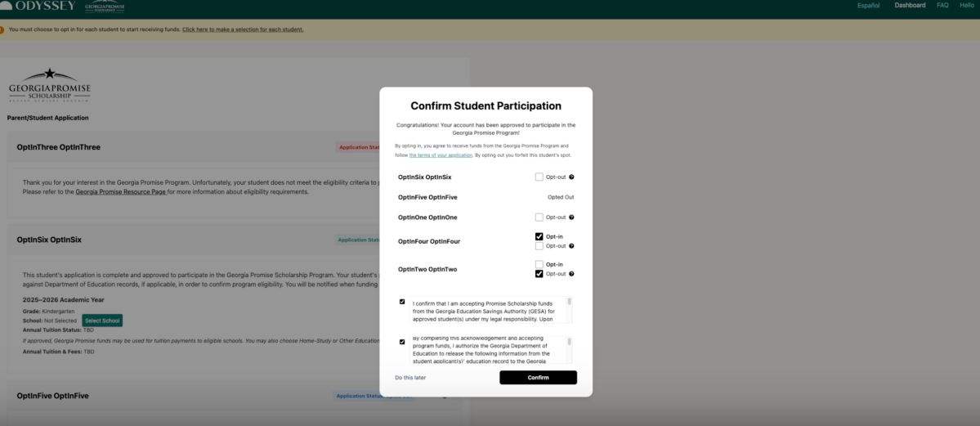Click the help icon beside OptInOne opt-out
980x426 pixels.
click(571, 217)
